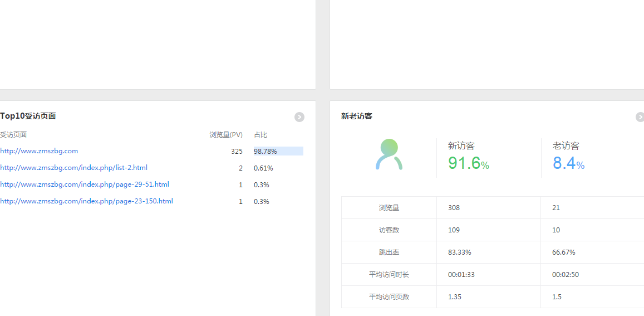The height and width of the screenshot is (316, 644).
Task: Click the 浏览量(PV) column header
Action: 225,135
